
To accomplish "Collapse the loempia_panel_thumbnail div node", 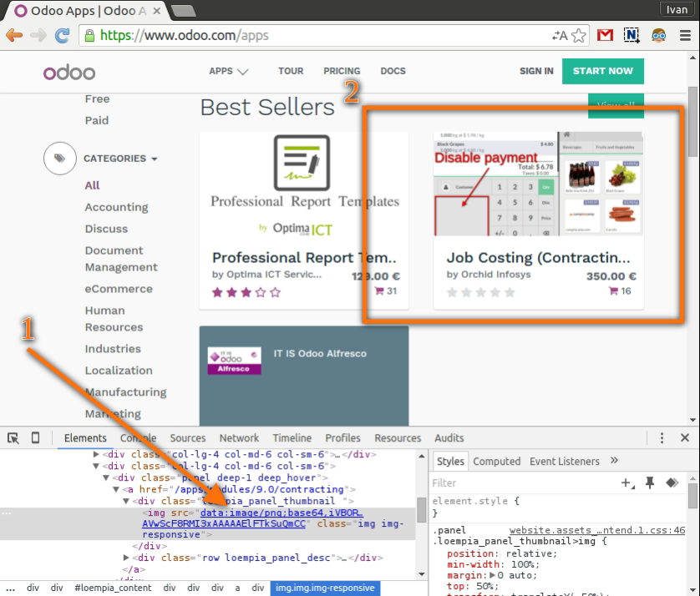I will click(x=126, y=501).
